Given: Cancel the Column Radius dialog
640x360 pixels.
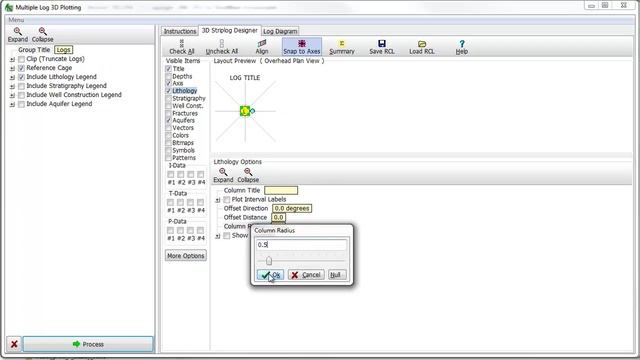Looking at the screenshot, I should click(306, 275).
